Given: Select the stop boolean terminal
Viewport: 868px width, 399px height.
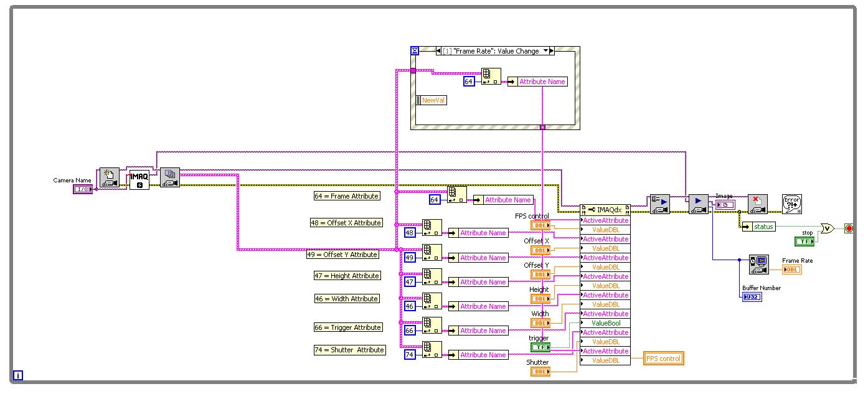Looking at the screenshot, I should point(804,241).
